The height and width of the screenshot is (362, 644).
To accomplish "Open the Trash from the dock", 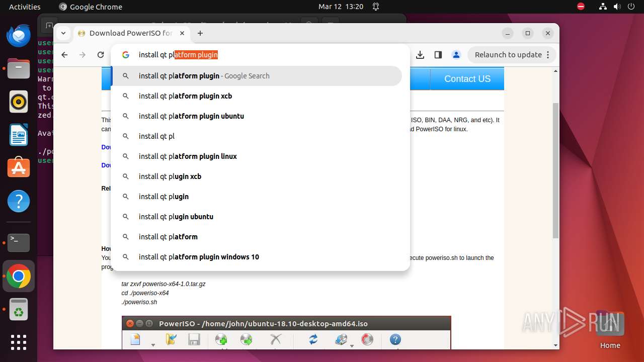I will (19, 309).
